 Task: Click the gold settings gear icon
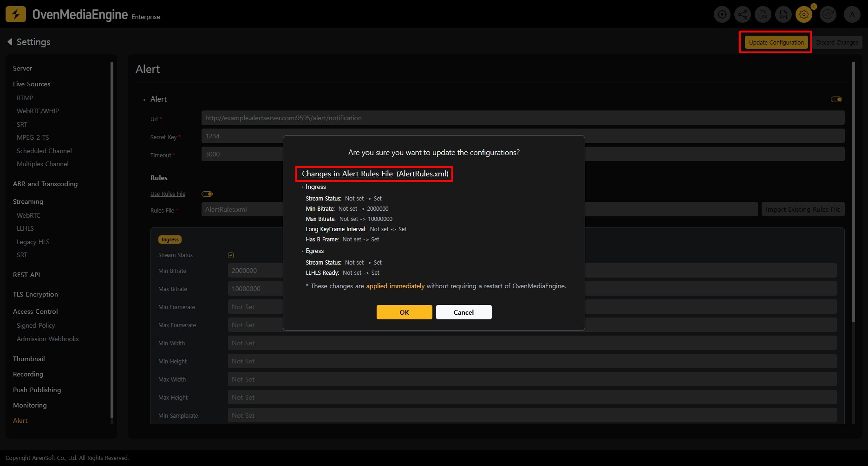click(x=804, y=14)
